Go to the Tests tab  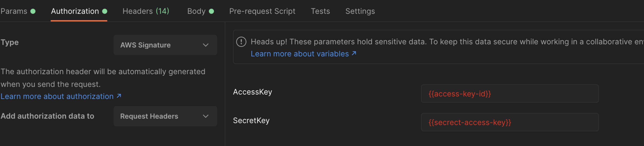[x=320, y=11]
